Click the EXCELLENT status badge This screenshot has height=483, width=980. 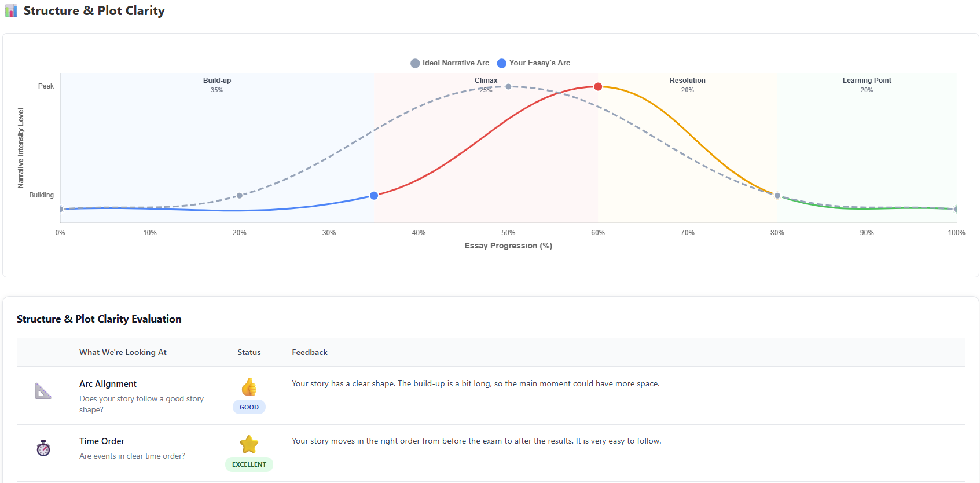point(249,464)
